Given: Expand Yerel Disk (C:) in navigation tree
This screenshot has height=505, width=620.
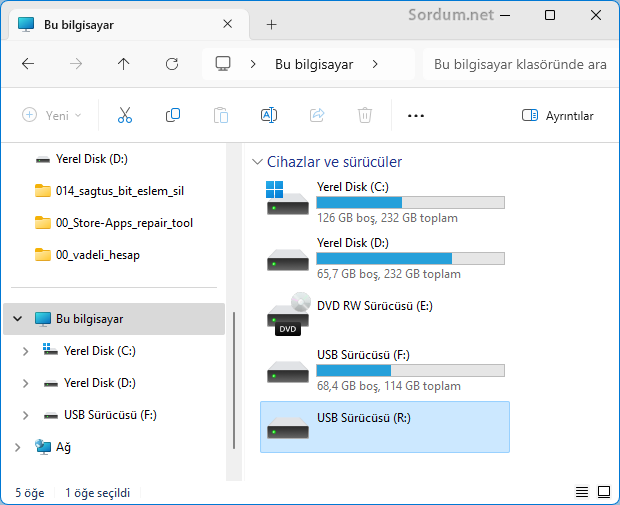Looking at the screenshot, I should coord(26,351).
